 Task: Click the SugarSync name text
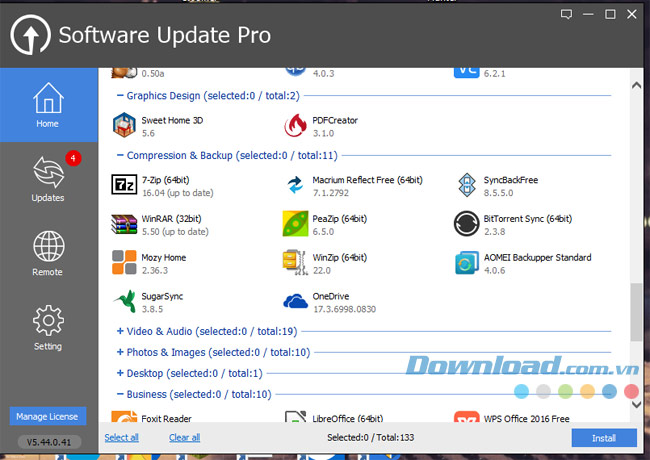pos(162,296)
